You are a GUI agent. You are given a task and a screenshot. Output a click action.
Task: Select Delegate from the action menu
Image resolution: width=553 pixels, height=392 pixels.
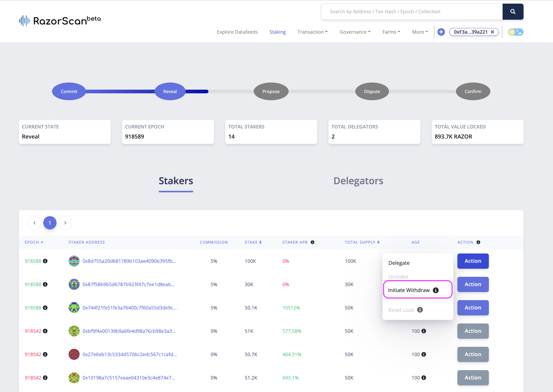coord(399,263)
